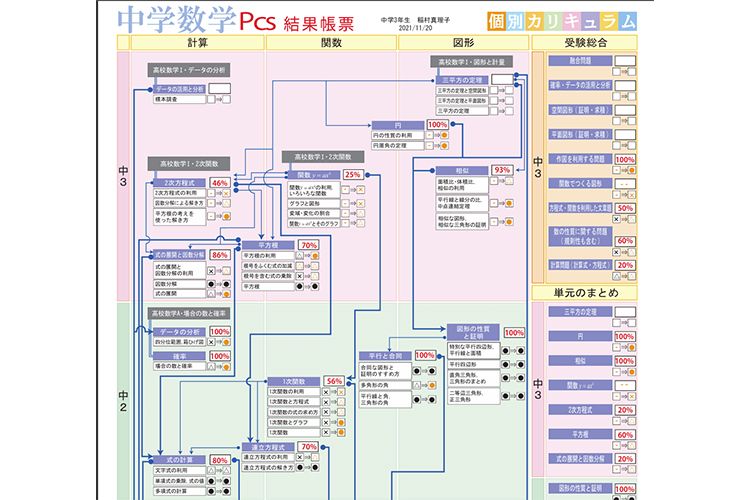Viewport: 750px width, 500px height.
Task: Click the 46% score beside 2次方程式
Action: pyautogui.click(x=220, y=183)
